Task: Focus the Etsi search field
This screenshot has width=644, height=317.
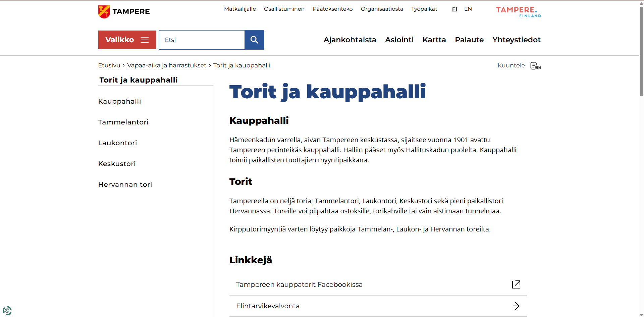Action: [202, 40]
